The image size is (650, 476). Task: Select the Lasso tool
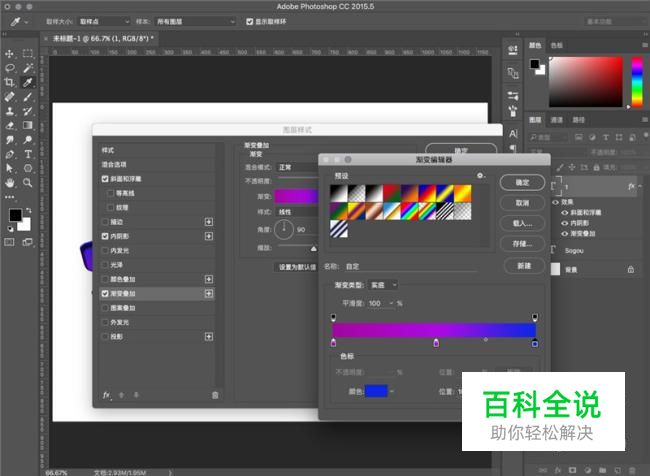10,68
